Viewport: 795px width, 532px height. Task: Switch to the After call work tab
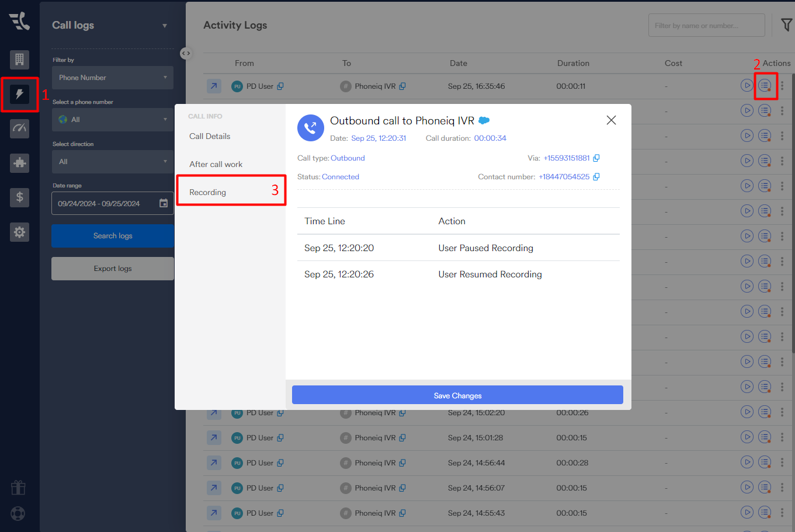[216, 164]
